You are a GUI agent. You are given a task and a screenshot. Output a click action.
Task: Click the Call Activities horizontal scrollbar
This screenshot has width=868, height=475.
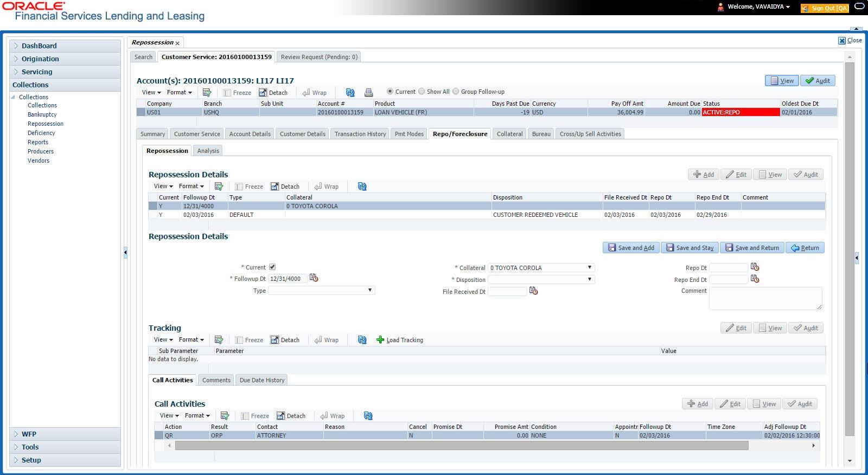462,445
